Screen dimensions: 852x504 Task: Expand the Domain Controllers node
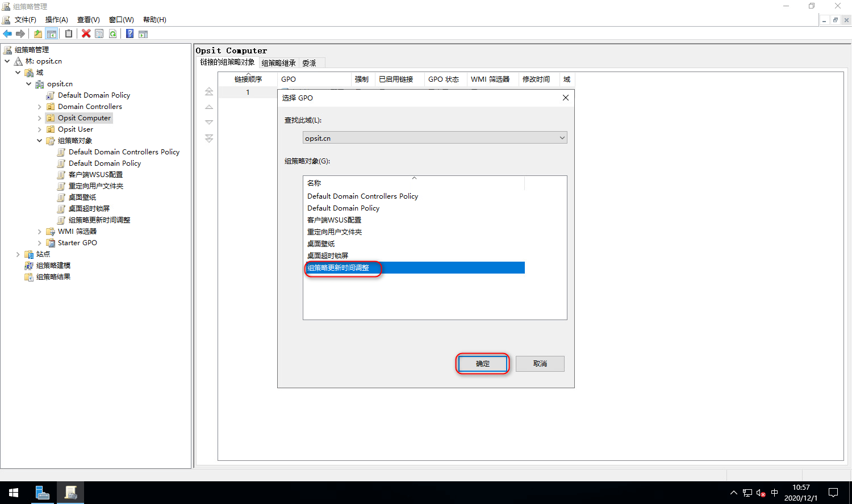coord(39,107)
